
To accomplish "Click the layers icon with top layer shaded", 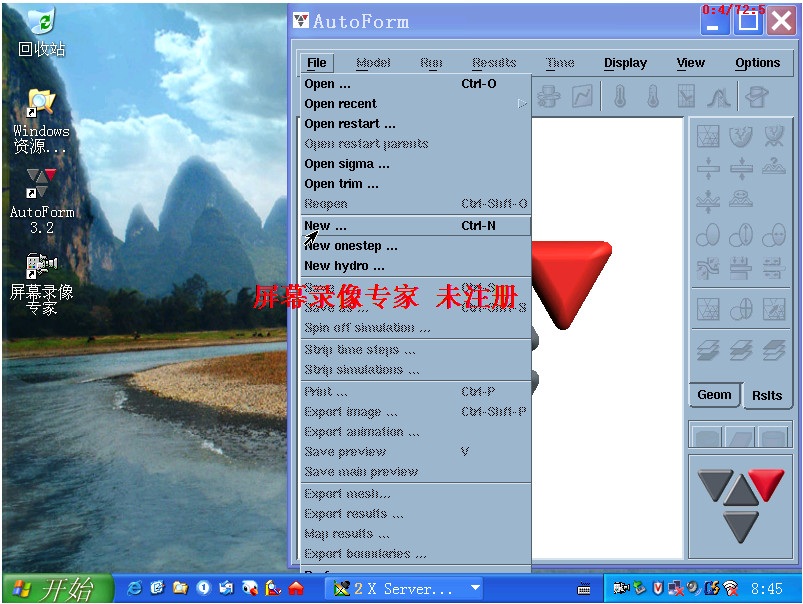I will (773, 351).
